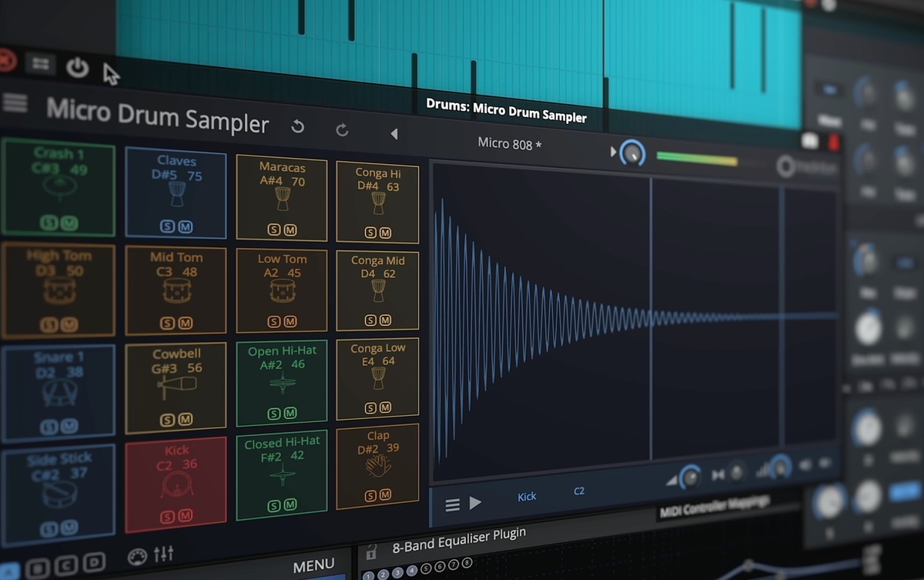
Task: Click the redo arrow icon
Action: (341, 128)
